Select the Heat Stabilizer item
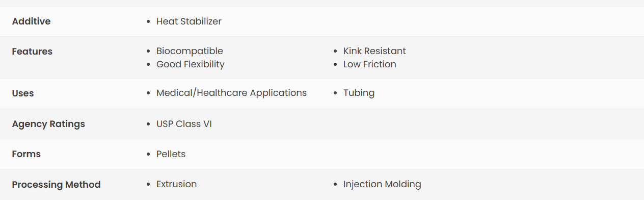The height and width of the screenshot is (201, 644). pos(189,21)
